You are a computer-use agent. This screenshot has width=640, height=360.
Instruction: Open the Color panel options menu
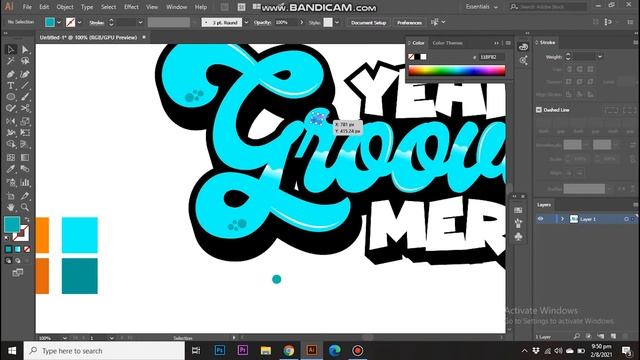(508, 43)
